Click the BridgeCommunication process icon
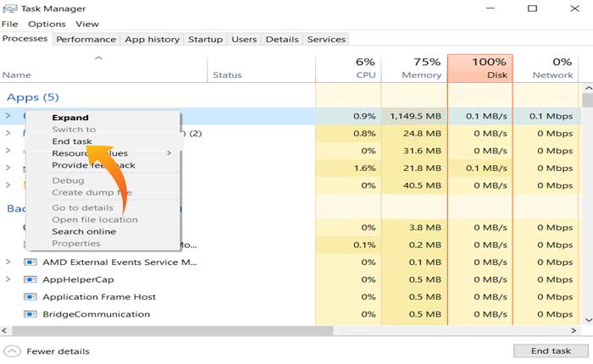Screen dimensions: 593x364 pyautogui.click(x=30, y=314)
